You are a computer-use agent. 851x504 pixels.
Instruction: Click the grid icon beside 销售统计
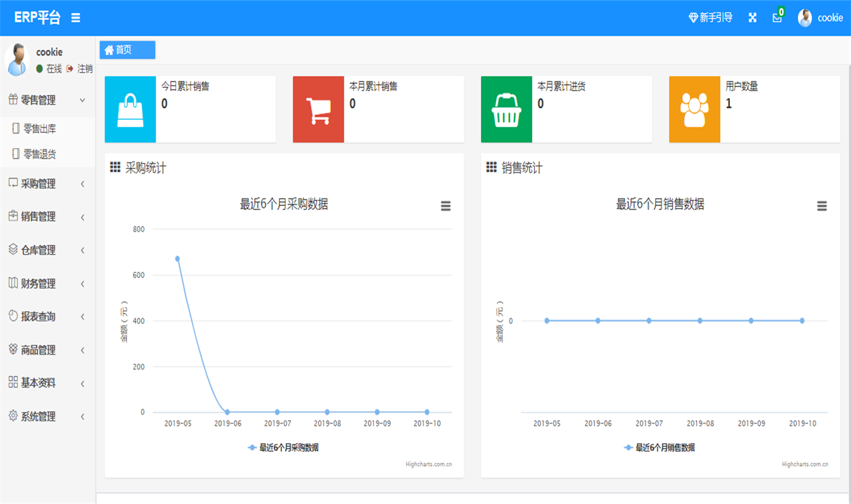tap(492, 168)
